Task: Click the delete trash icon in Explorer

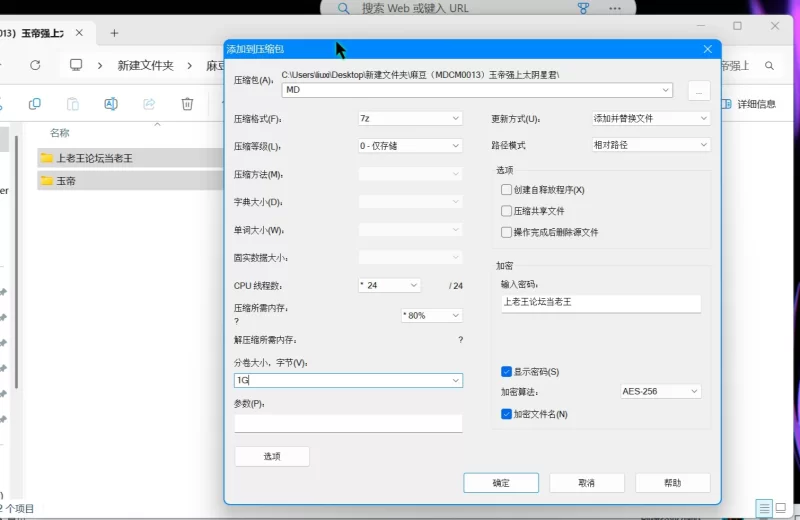Action: (187, 104)
